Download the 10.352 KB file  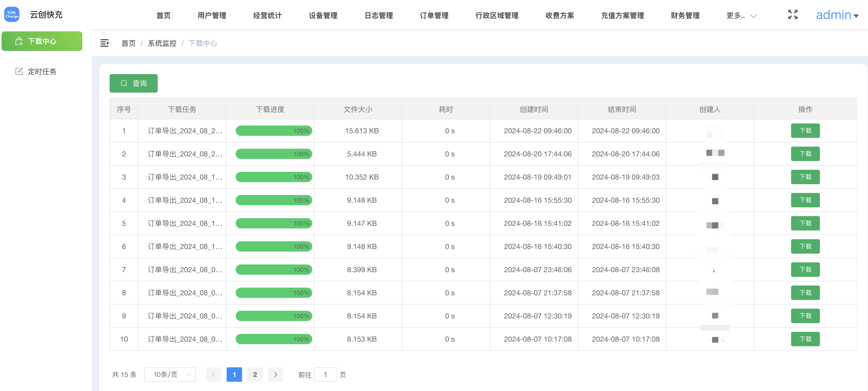805,177
